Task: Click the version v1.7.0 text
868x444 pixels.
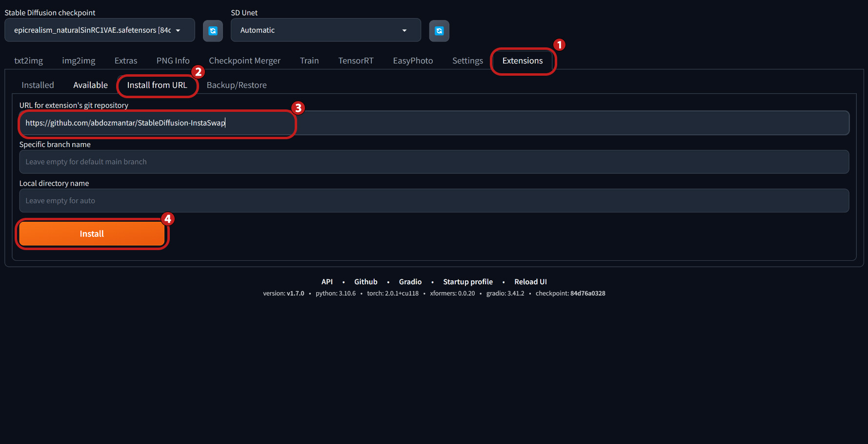Action: tap(283, 294)
